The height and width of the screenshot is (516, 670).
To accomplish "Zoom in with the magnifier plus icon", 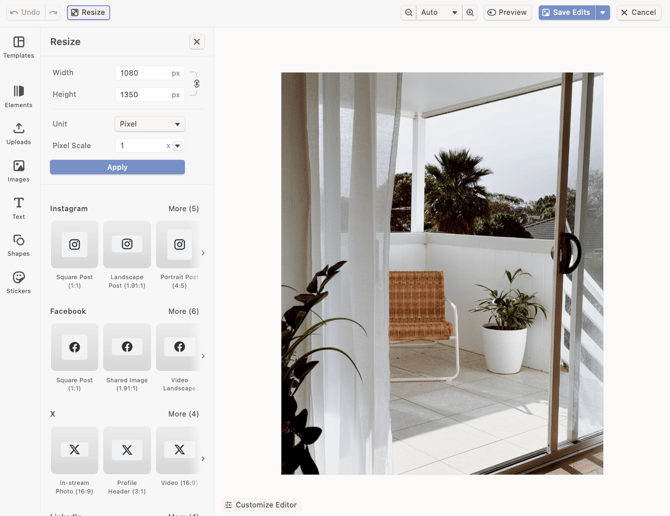I will click(x=470, y=12).
